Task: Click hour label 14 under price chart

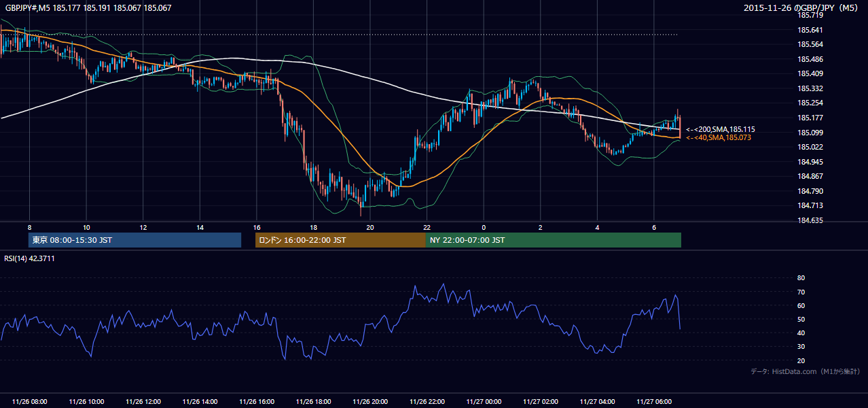Action: pos(200,227)
